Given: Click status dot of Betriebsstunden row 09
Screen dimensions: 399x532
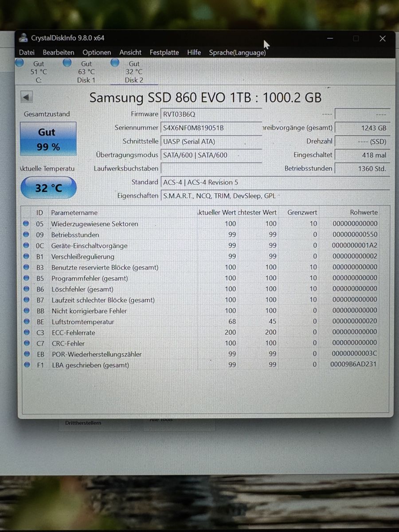Looking at the screenshot, I should click(x=26, y=235).
